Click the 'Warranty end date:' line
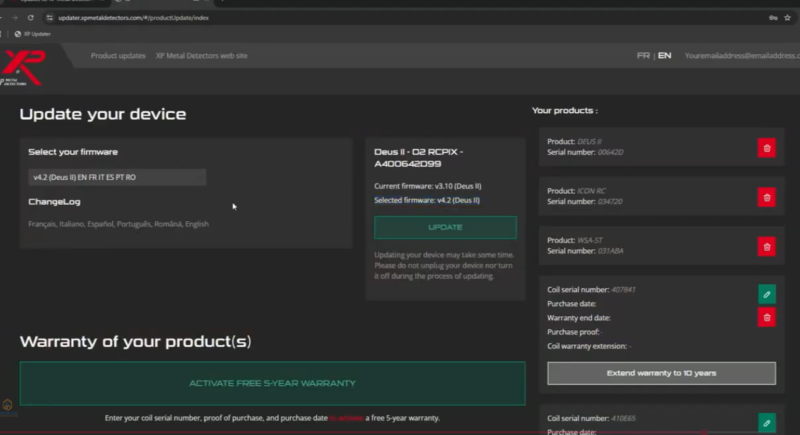This screenshot has width=800, height=435. pos(579,318)
